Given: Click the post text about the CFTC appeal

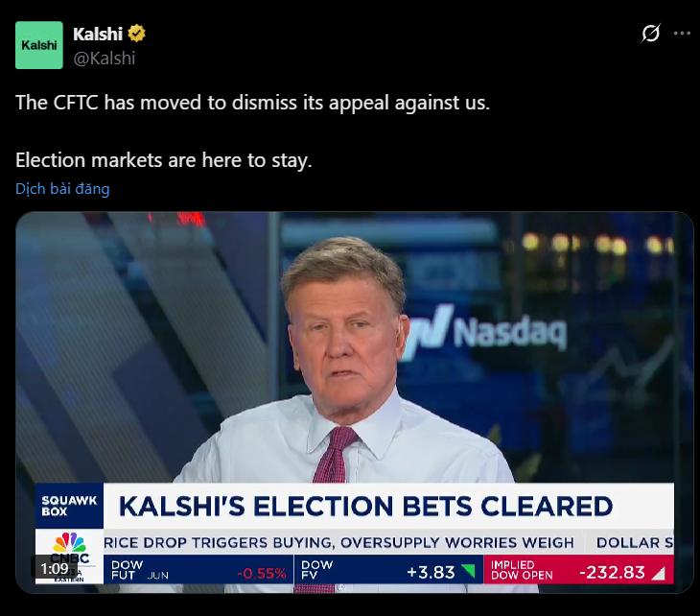Looking at the screenshot, I should [252, 102].
